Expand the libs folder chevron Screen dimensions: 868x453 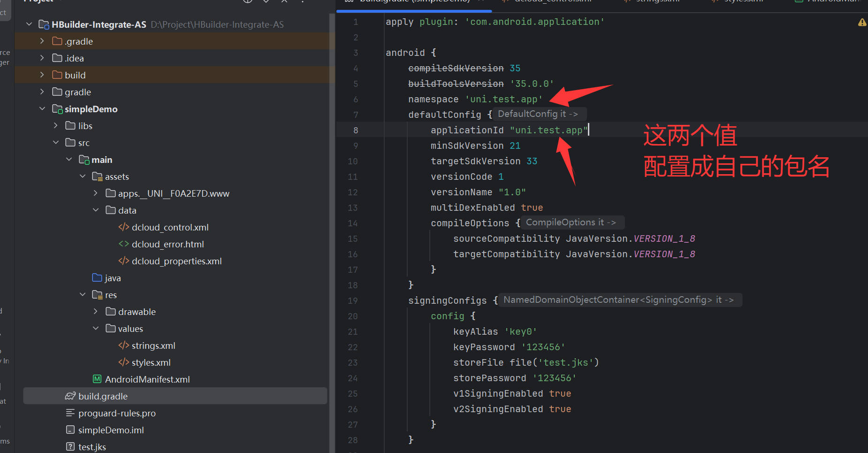(x=56, y=125)
